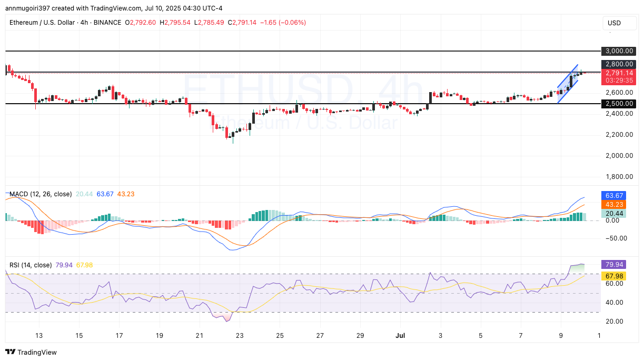Click the orange 43.23 signal axis tag
The image size is (644, 361).
click(613, 205)
